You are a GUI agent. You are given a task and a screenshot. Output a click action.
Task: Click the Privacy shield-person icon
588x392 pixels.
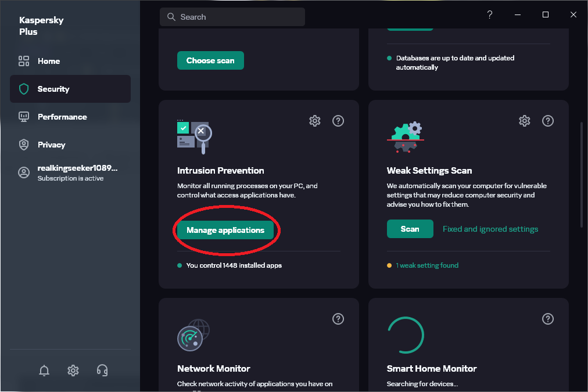click(24, 145)
